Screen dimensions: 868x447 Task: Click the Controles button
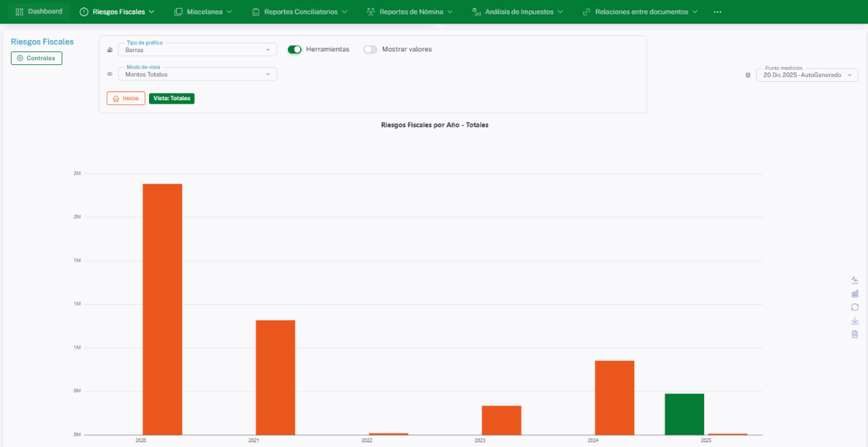[37, 58]
